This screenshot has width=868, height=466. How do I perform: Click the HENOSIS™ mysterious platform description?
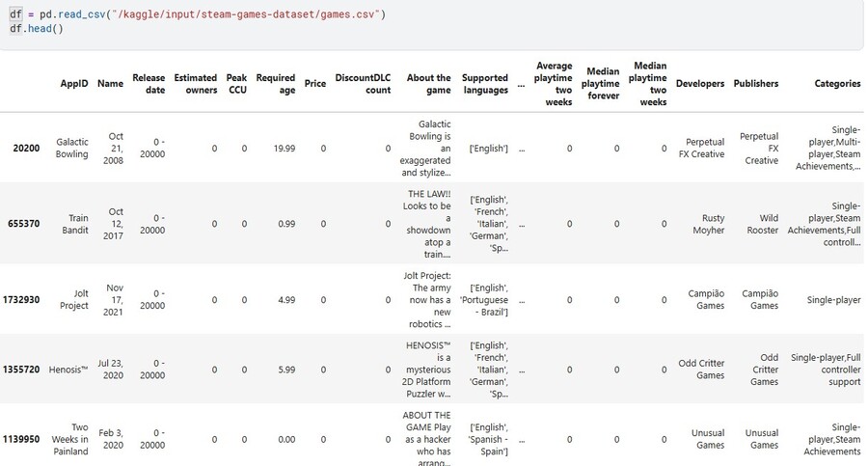click(426, 370)
